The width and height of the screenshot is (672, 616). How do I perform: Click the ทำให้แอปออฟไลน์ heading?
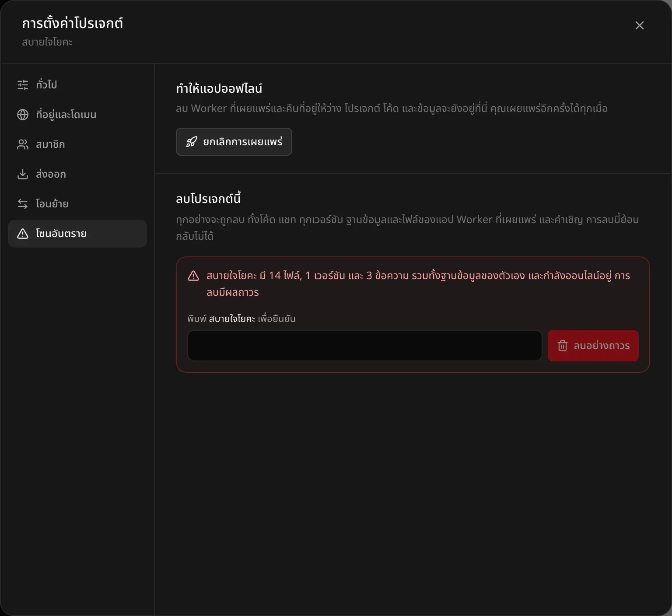(x=219, y=88)
